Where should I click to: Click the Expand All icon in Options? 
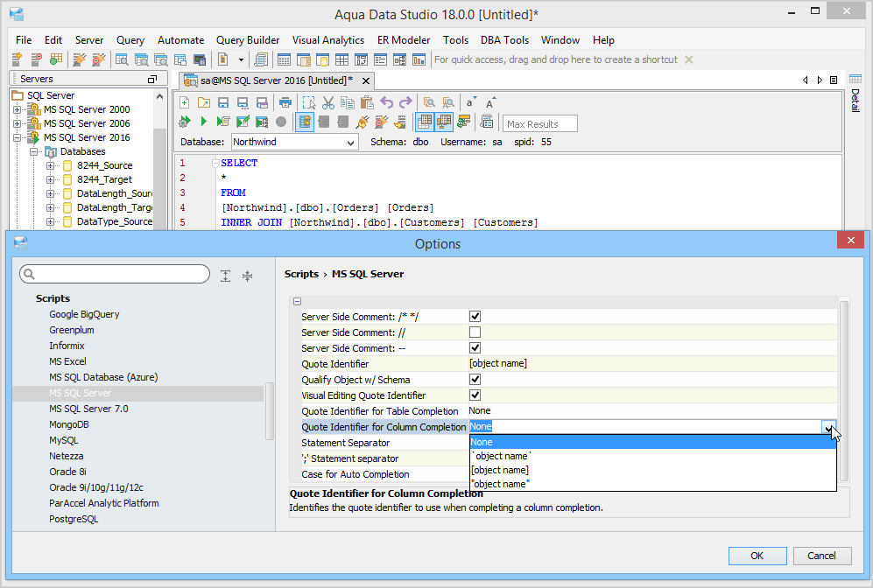[226, 275]
